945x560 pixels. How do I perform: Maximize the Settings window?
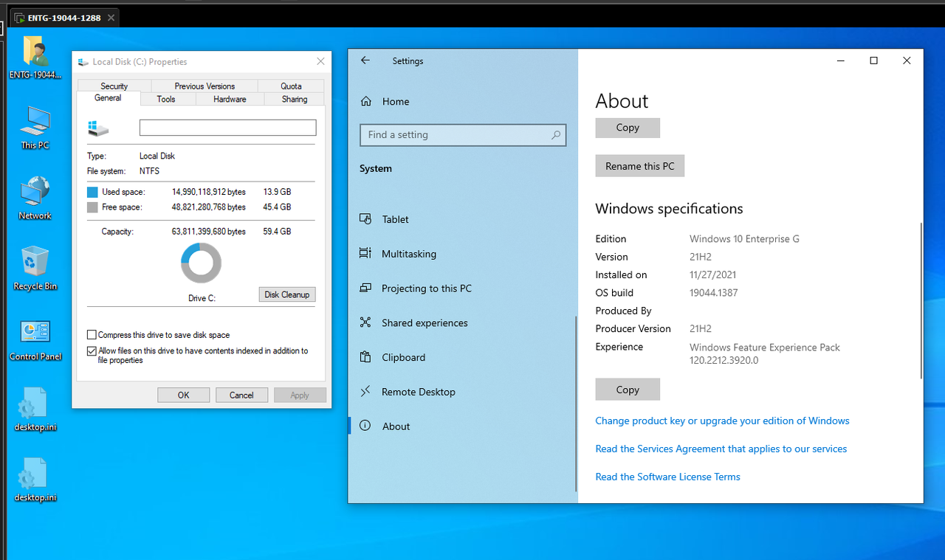pos(873,61)
